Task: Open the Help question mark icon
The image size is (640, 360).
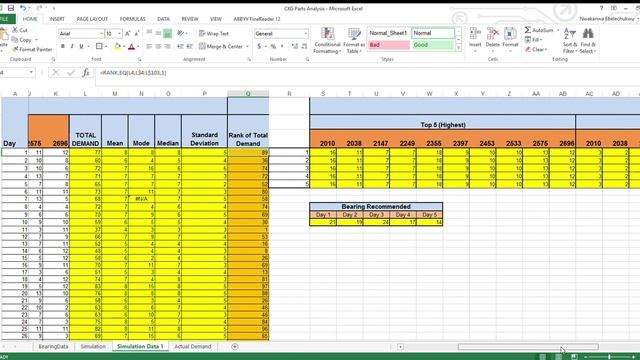Action: click(x=601, y=8)
